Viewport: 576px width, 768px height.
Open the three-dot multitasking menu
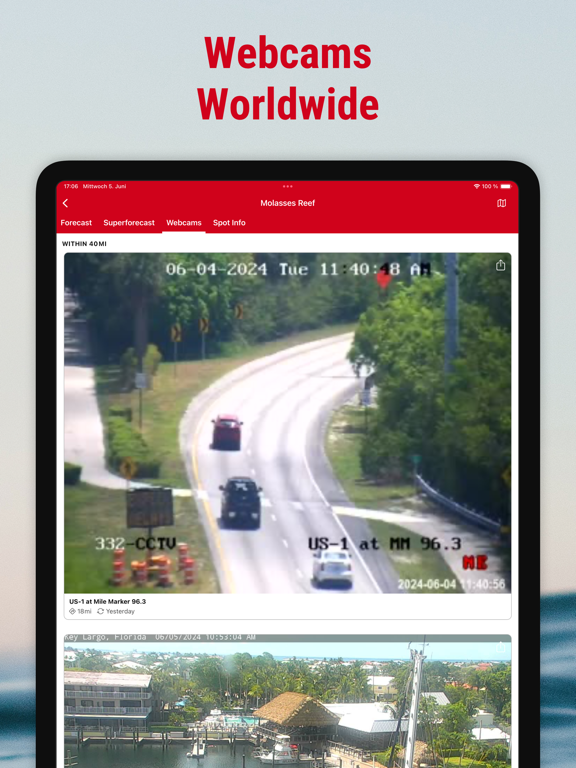click(x=288, y=187)
